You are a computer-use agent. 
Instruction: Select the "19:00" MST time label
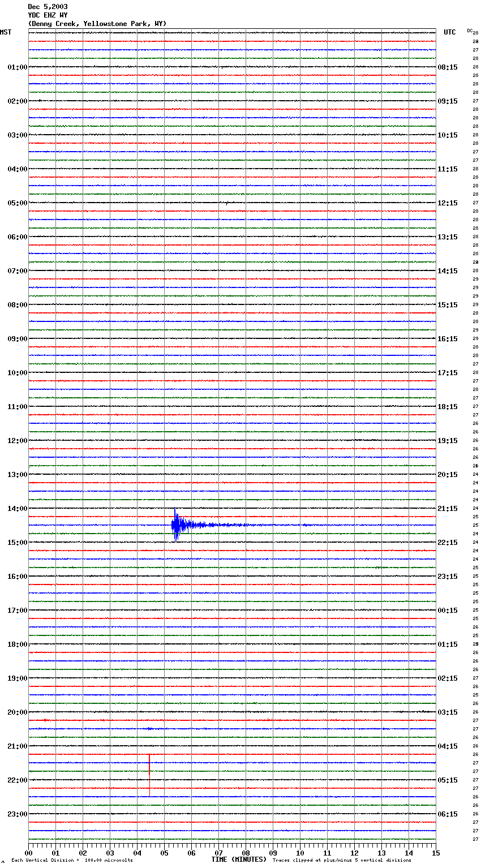click(18, 678)
